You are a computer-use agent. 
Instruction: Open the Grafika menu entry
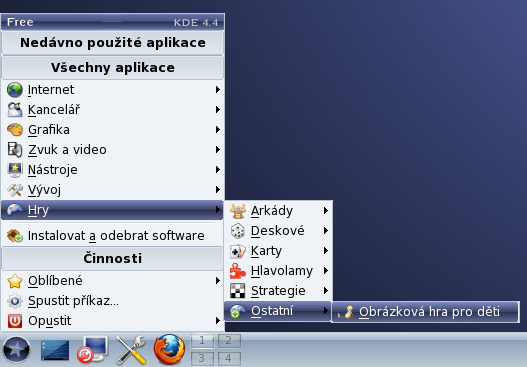[x=112, y=130]
